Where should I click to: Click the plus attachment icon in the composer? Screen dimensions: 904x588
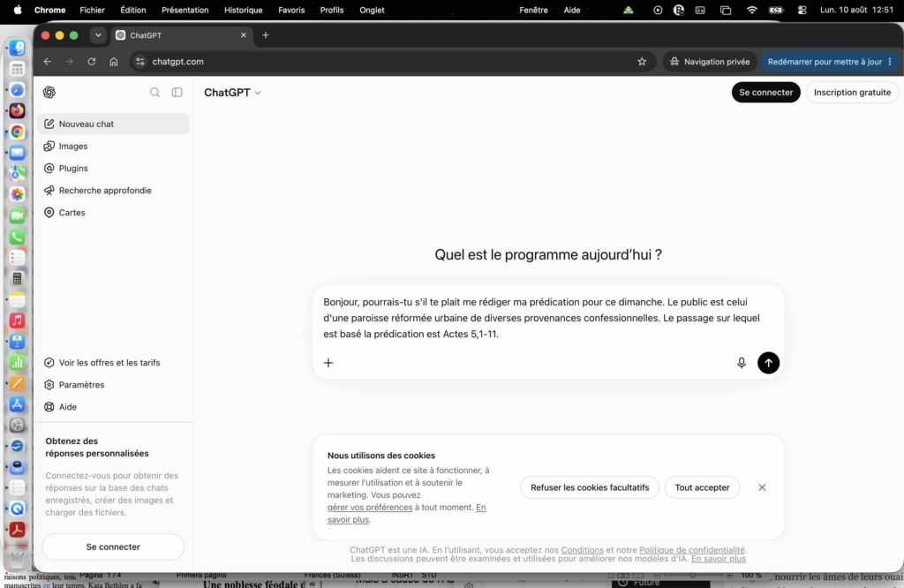(328, 363)
